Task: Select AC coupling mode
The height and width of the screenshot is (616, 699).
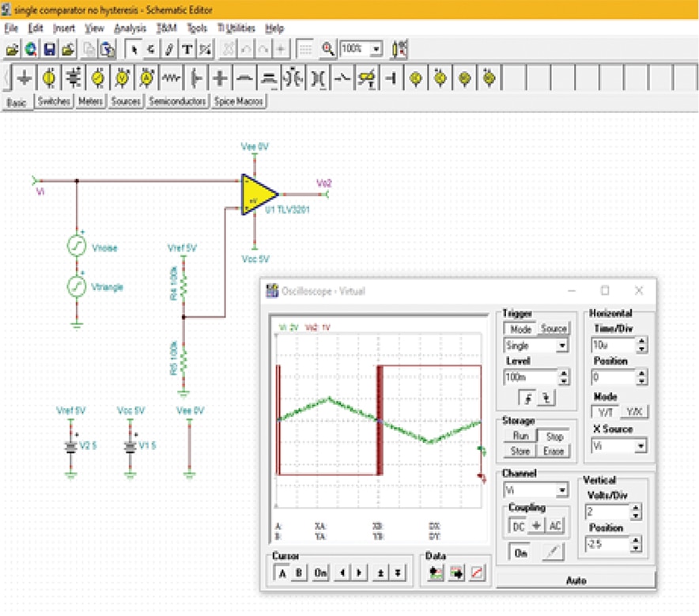Action: click(x=555, y=526)
